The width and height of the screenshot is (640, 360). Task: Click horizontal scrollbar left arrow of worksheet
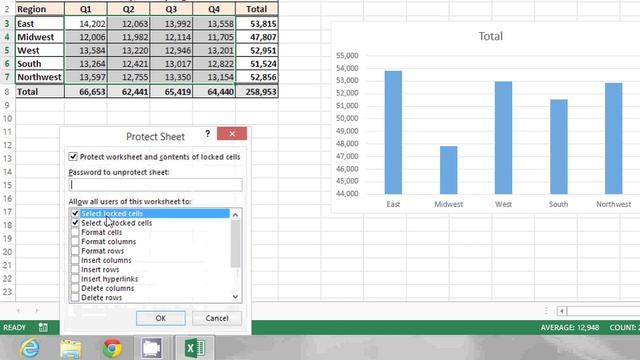pyautogui.click(x=562, y=311)
